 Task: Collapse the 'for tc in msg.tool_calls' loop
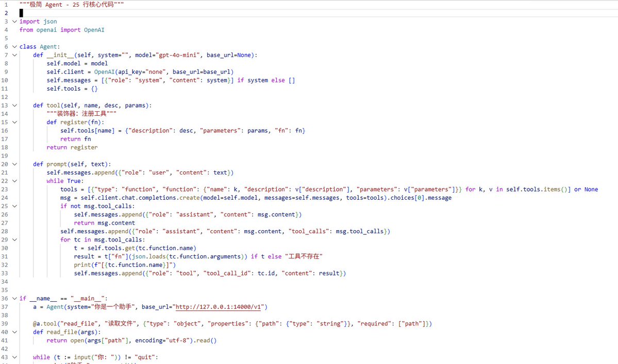[x=14, y=239]
